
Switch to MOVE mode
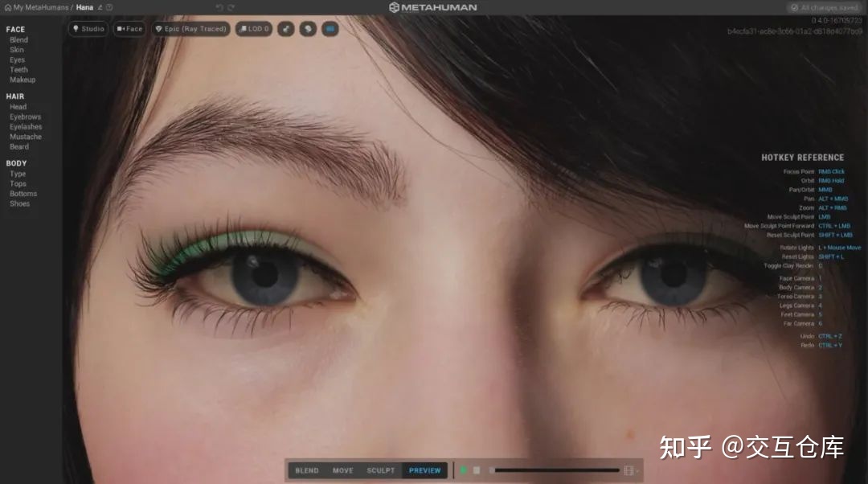coord(342,470)
